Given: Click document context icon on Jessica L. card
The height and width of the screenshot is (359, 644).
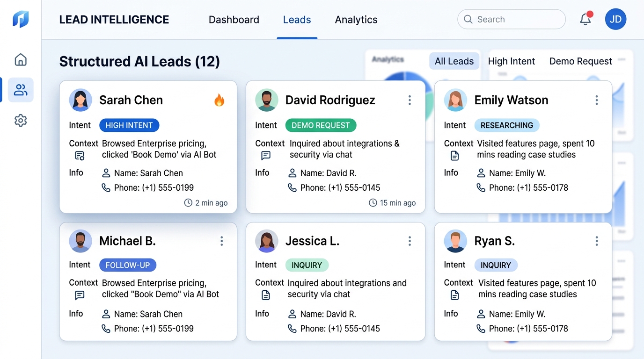Looking at the screenshot, I should pyautogui.click(x=266, y=295).
